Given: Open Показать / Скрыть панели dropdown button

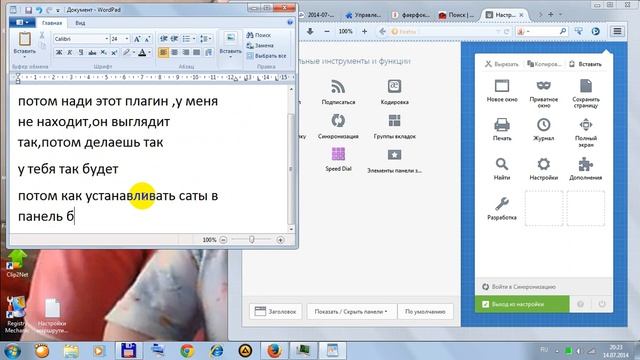Looking at the screenshot, I should pos(351,311).
